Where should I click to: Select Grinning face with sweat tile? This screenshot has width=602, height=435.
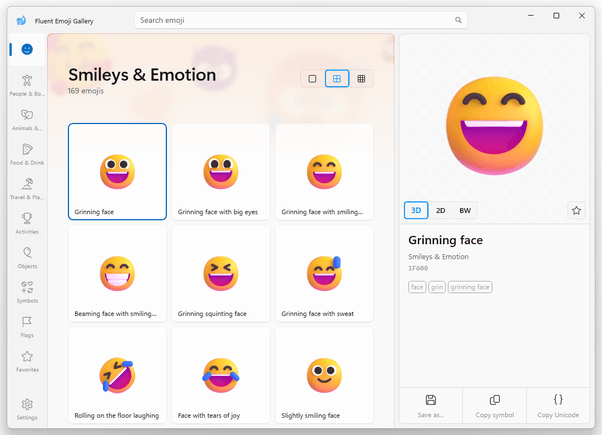(324, 273)
